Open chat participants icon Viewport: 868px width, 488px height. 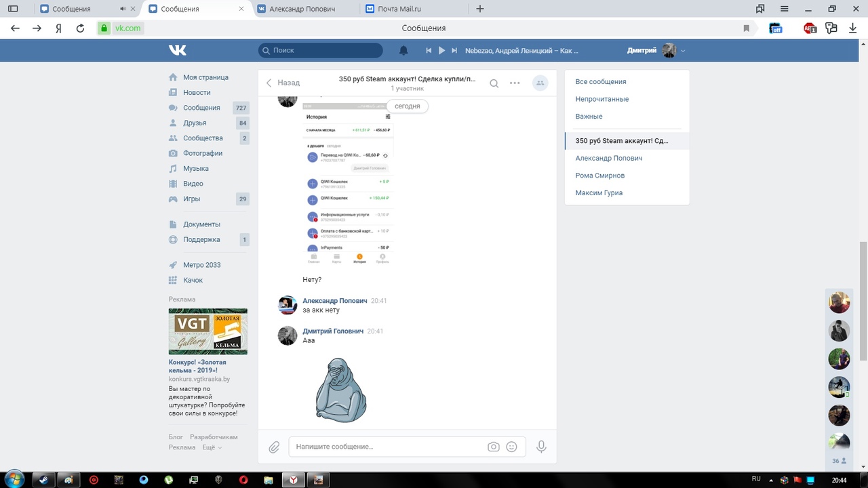pyautogui.click(x=540, y=83)
